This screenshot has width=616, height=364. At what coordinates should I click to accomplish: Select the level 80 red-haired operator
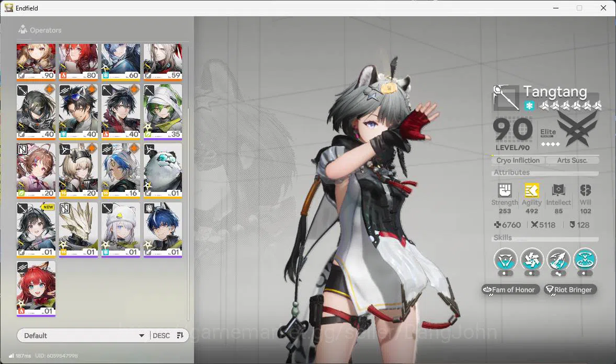[x=78, y=61]
